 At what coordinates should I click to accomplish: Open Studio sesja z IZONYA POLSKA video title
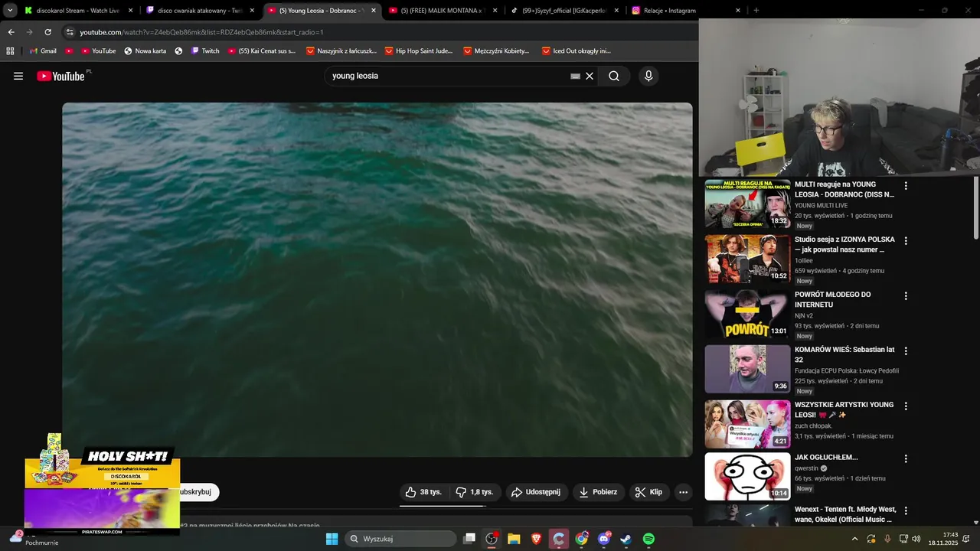click(x=844, y=244)
